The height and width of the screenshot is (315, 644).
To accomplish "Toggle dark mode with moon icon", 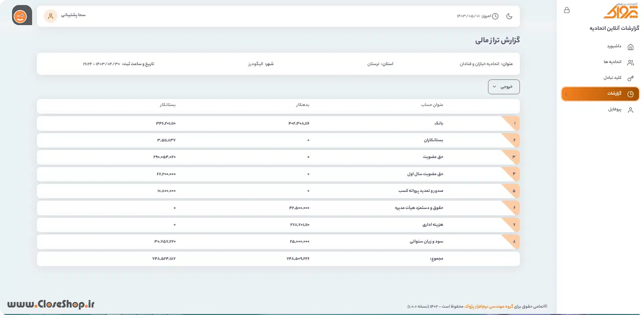I will 509,16.
